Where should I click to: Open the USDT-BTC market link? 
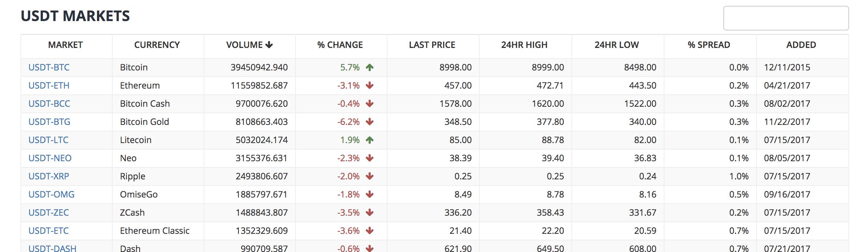pos(49,67)
